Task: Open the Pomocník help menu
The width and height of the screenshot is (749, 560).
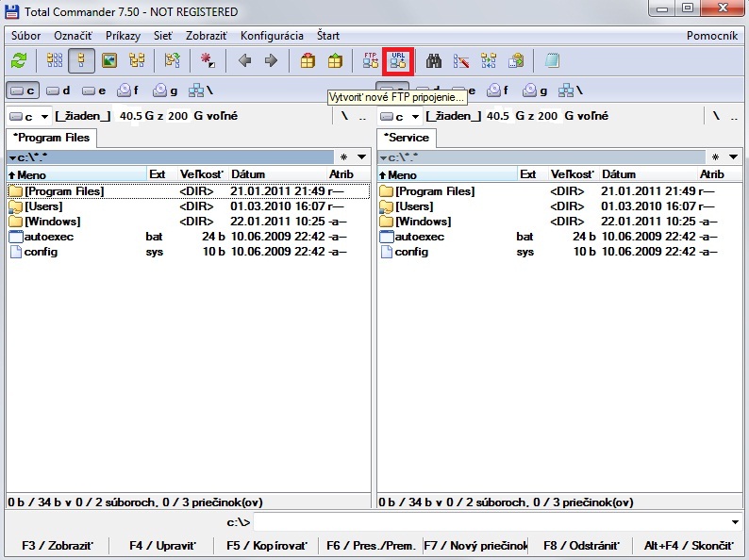Action: pos(712,36)
